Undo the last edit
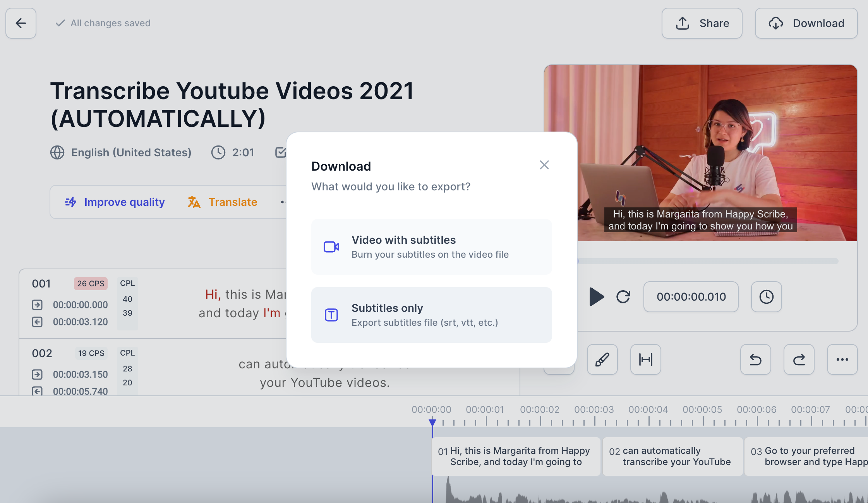Image resolution: width=868 pixels, height=503 pixels. click(755, 359)
